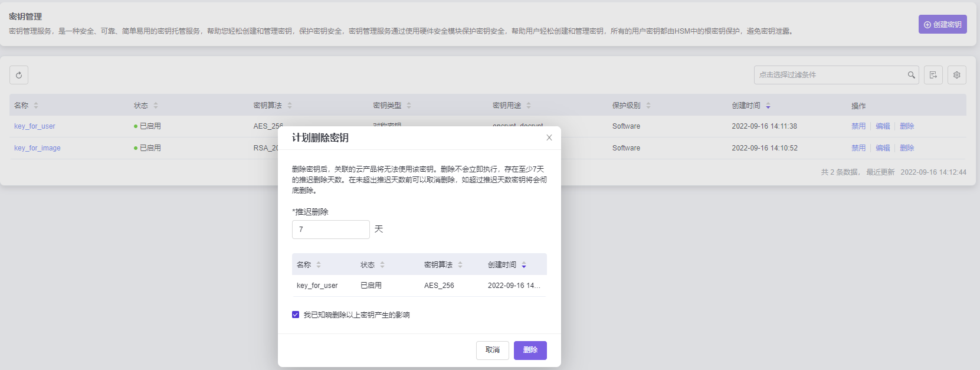Sort dialog table by 创建时间
The image size is (980, 370).
pos(523,265)
